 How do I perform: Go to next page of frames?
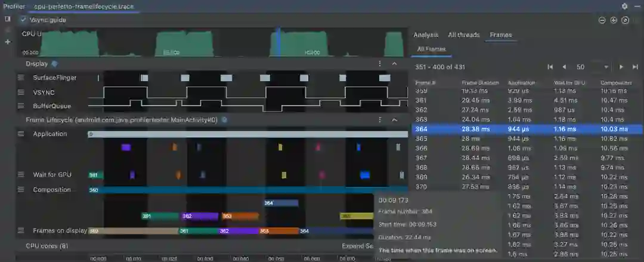621,67
